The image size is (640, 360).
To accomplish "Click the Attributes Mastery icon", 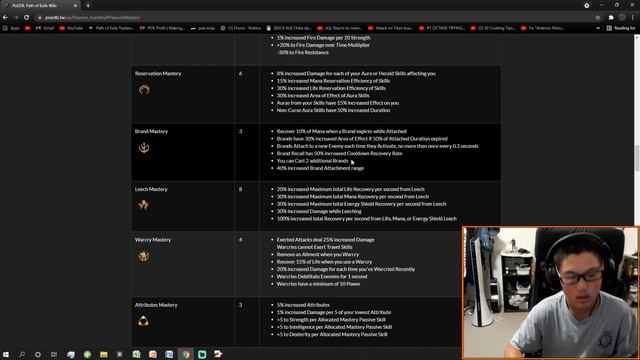I will [x=143, y=321].
